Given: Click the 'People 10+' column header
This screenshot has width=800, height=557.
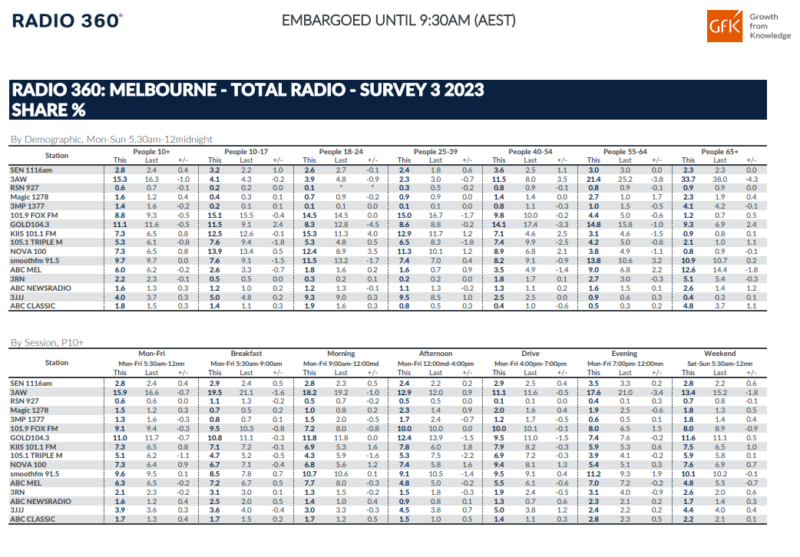Looking at the screenshot, I should tap(152, 151).
